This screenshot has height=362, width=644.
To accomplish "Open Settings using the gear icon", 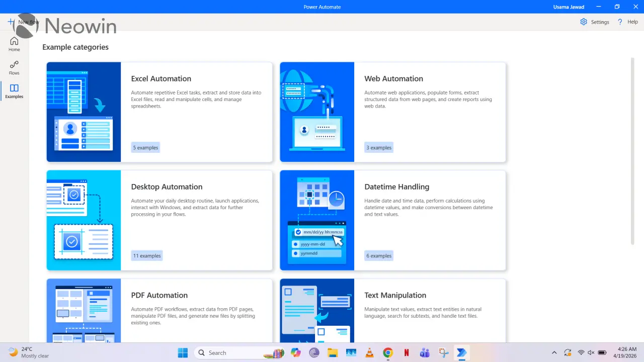I will click(584, 22).
